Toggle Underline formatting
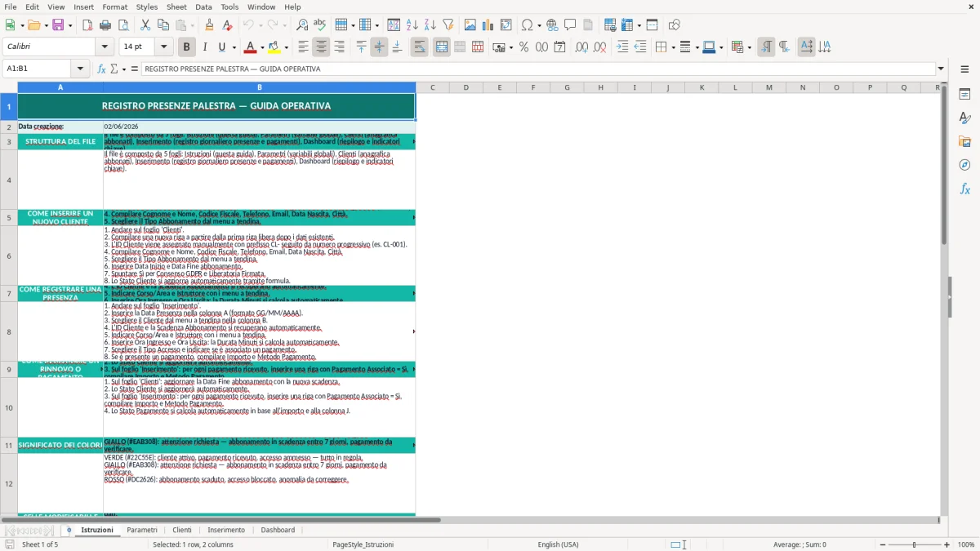 pos(221,47)
